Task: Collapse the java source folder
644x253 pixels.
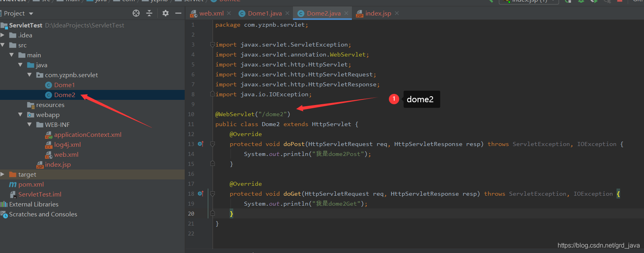Action: (20, 65)
